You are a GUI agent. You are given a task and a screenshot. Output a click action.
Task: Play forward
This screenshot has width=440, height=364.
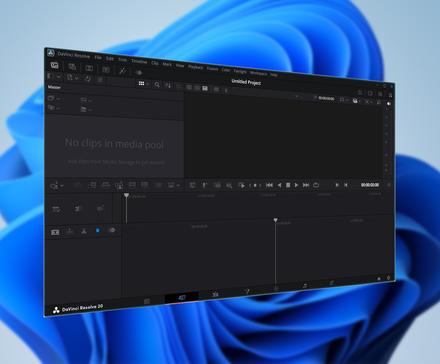click(296, 185)
